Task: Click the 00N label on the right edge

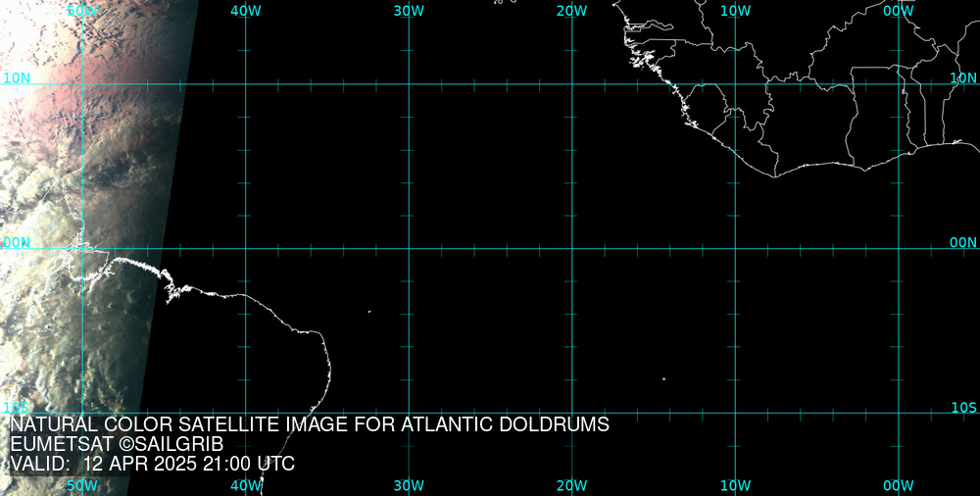Action: (x=963, y=243)
